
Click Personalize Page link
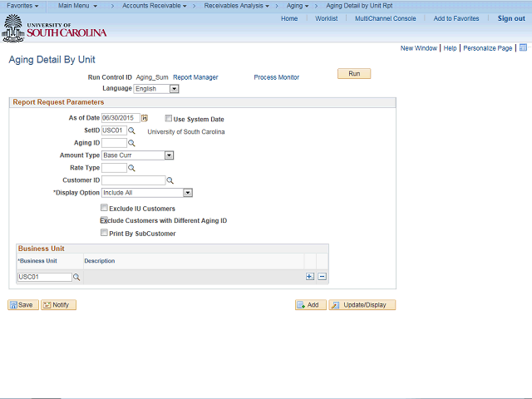pyautogui.click(x=488, y=48)
